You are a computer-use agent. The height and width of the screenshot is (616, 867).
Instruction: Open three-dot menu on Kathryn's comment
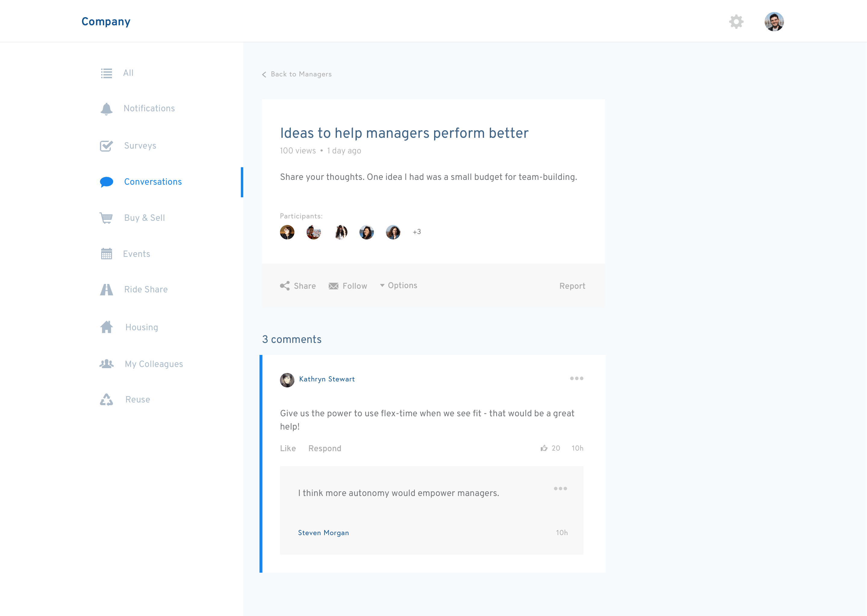(576, 379)
